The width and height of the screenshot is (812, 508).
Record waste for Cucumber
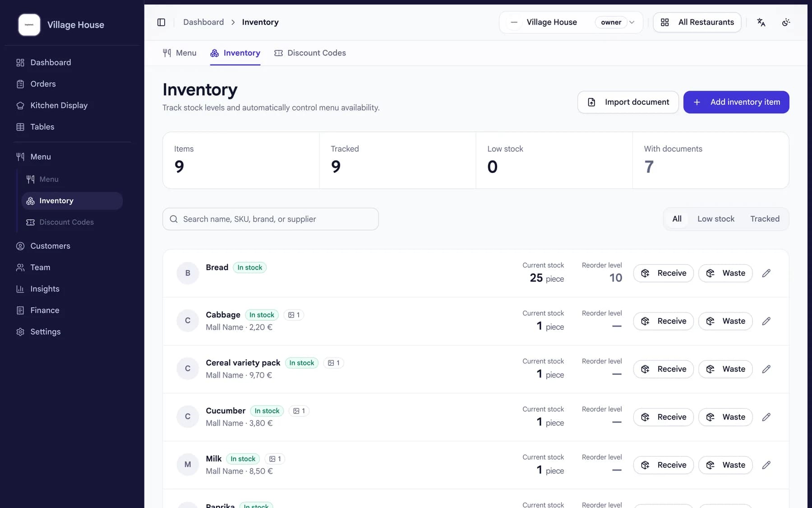pos(725,417)
